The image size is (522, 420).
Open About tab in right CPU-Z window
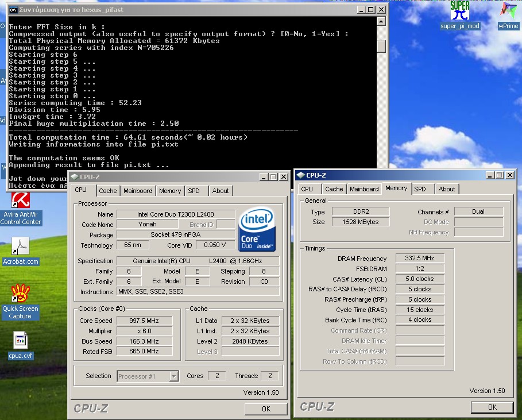pos(446,189)
